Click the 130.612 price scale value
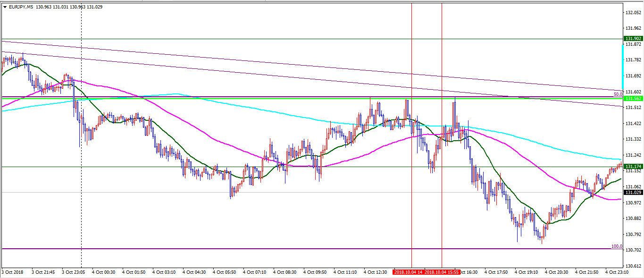 pos(633,266)
